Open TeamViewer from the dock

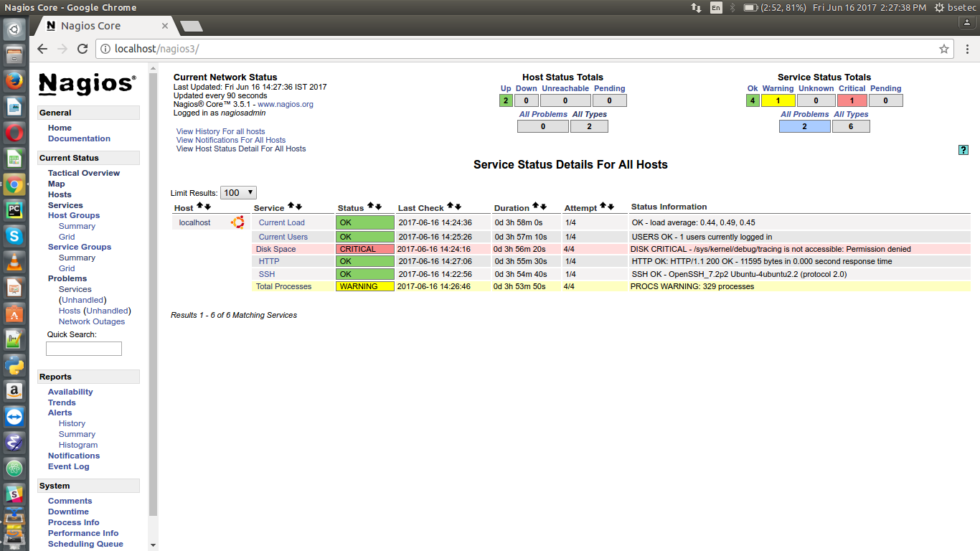coord(14,416)
